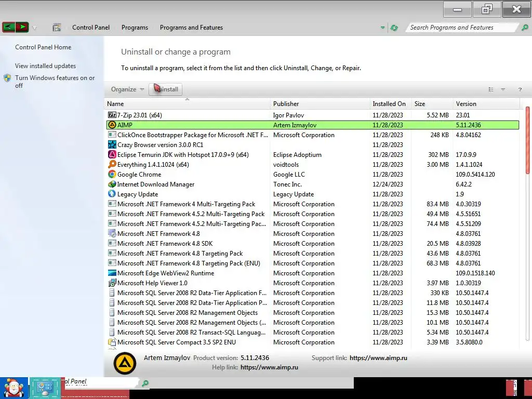This screenshot has height=399, width=532.
Task: Click the Control Panel icon in address bar
Action: [57, 28]
